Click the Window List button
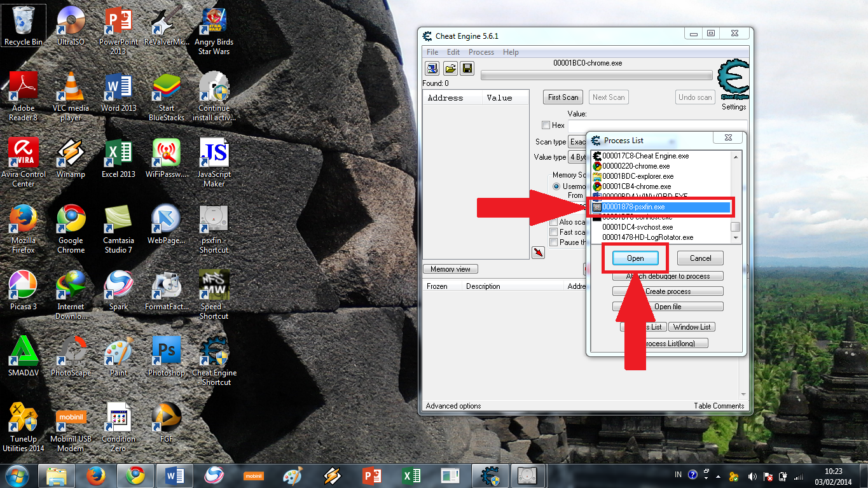The image size is (868, 488). point(692,327)
